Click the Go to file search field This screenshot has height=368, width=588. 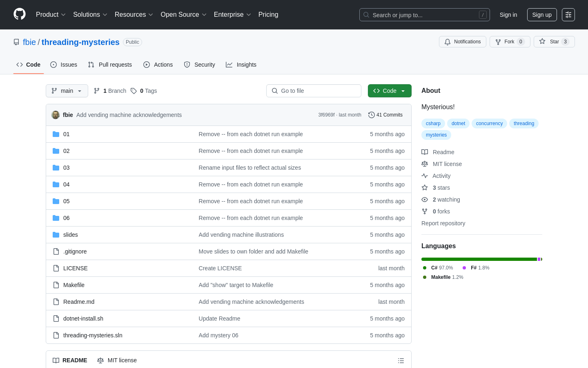pos(314,91)
